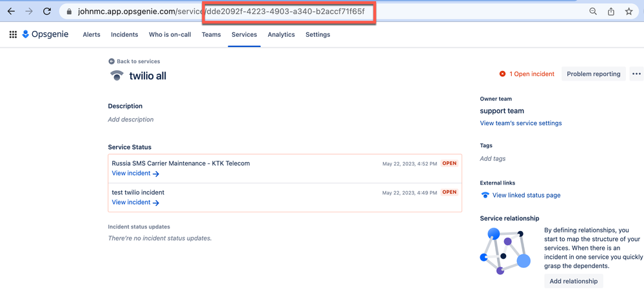
Task: Click 1 Open incident link
Action: tap(532, 74)
